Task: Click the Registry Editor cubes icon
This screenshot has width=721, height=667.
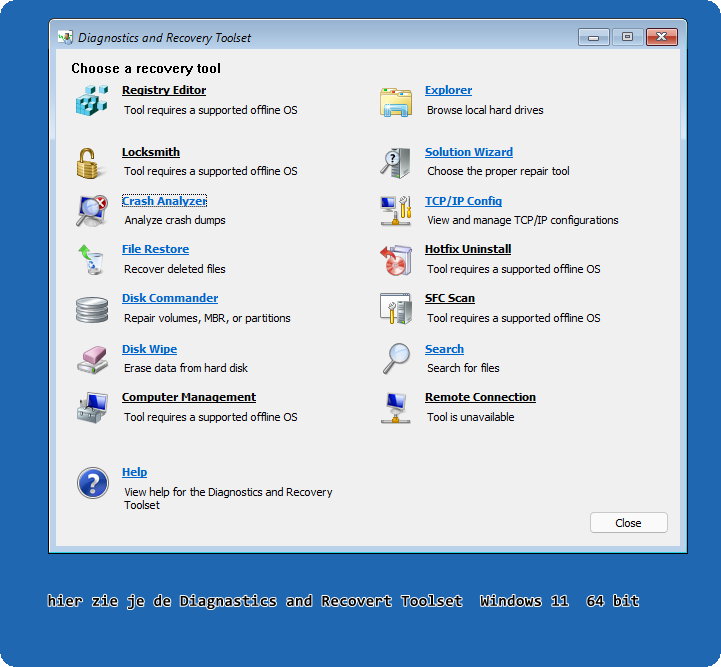Action: [92, 100]
